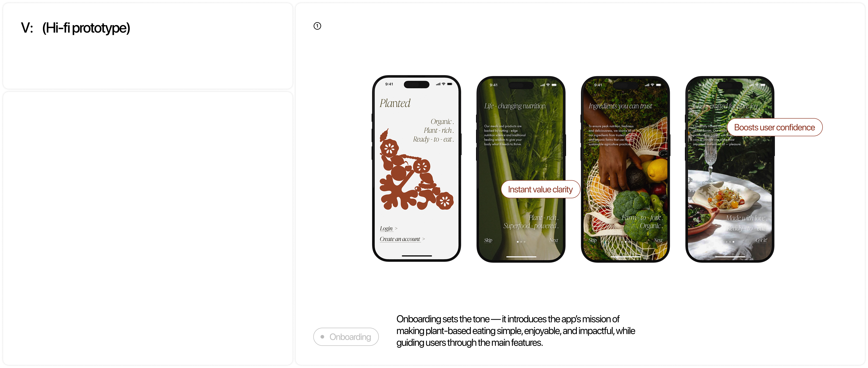This screenshot has height=368, width=868.
Task: Click arrow next to Login
Action: click(396, 229)
